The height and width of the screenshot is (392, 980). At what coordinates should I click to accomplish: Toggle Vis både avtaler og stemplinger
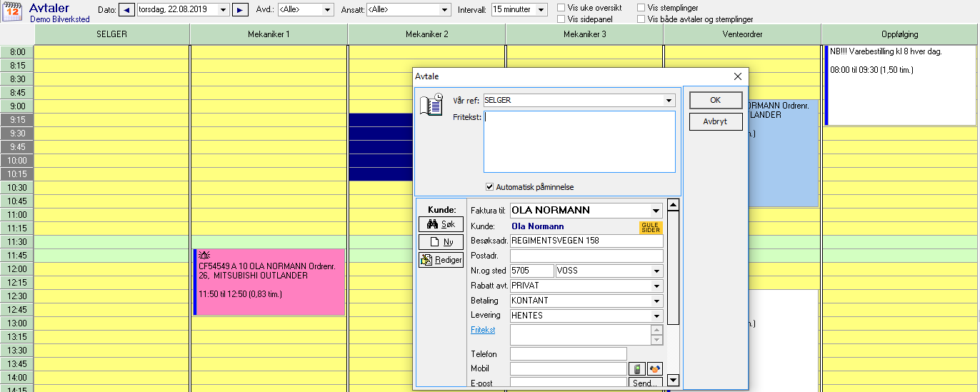tap(641, 19)
